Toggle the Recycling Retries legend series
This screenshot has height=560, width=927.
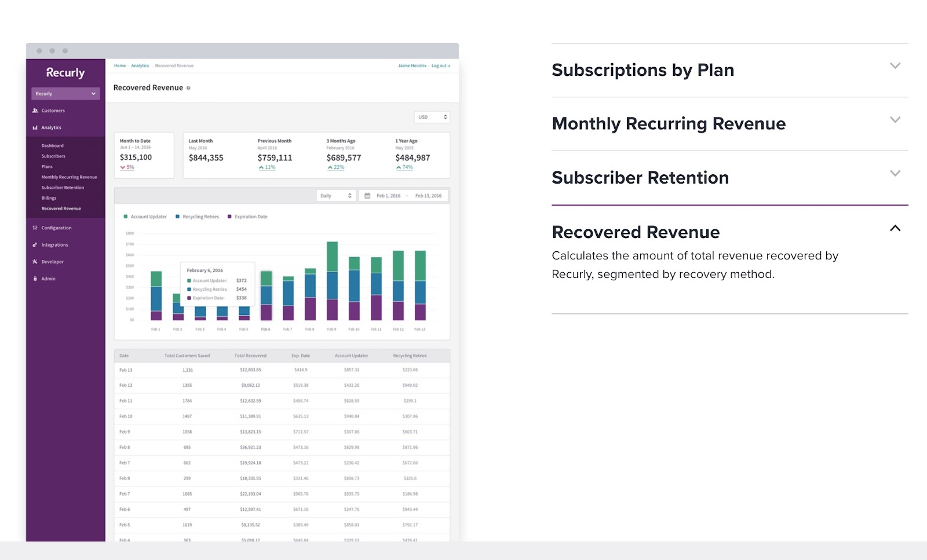(197, 217)
